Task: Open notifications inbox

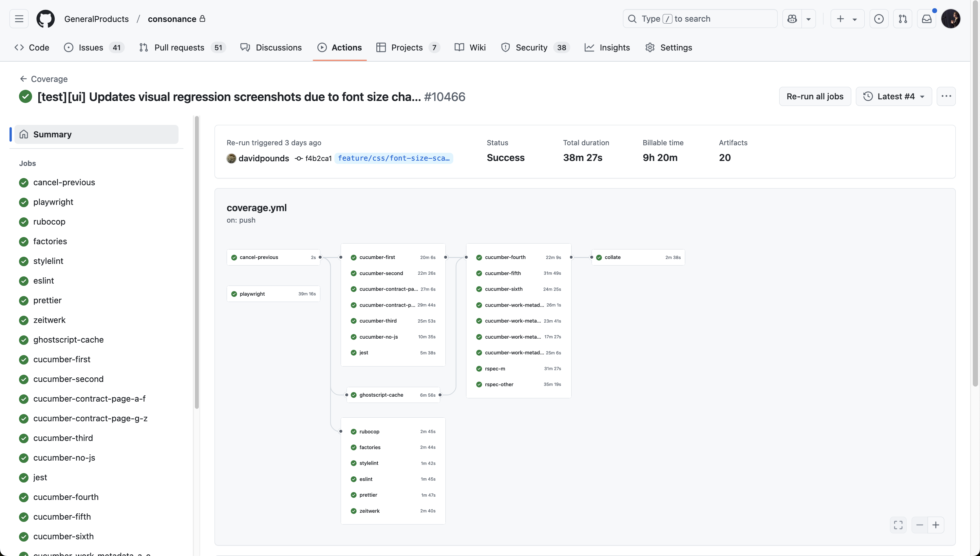Action: point(927,19)
